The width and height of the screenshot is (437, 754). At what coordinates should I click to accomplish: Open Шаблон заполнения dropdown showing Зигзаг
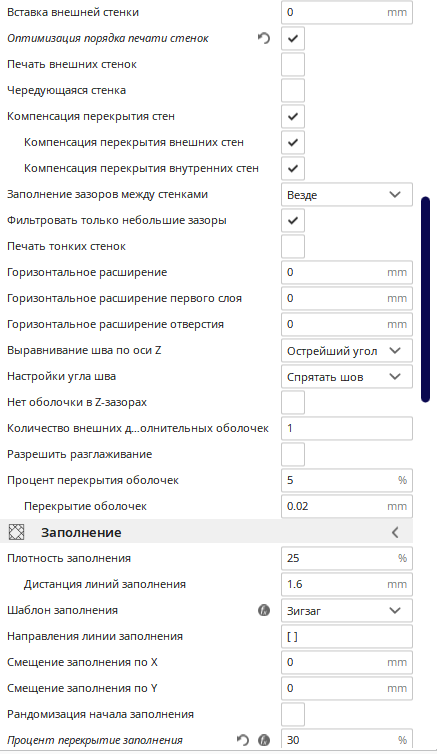pos(347,611)
